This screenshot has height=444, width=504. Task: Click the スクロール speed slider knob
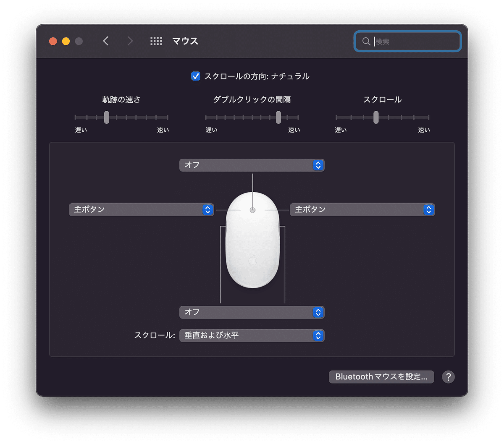tap(376, 118)
